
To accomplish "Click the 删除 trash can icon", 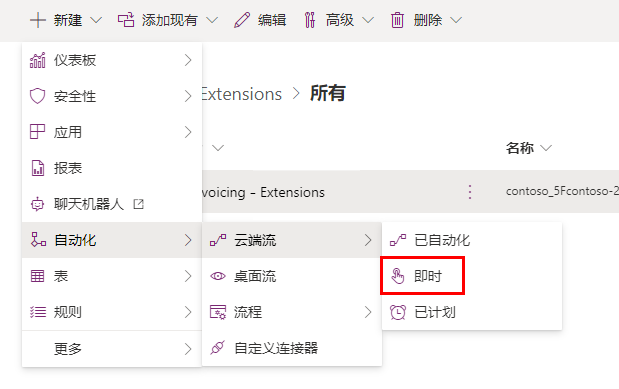I will [397, 20].
